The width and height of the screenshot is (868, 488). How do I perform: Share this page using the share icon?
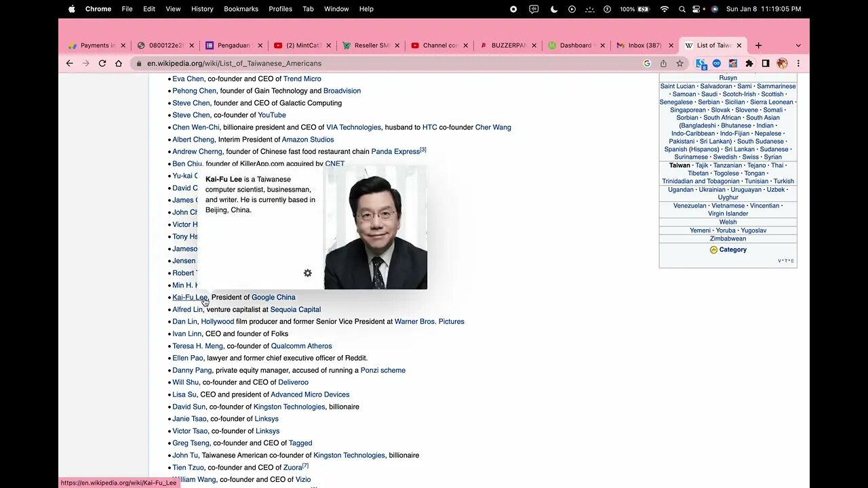pos(663,63)
